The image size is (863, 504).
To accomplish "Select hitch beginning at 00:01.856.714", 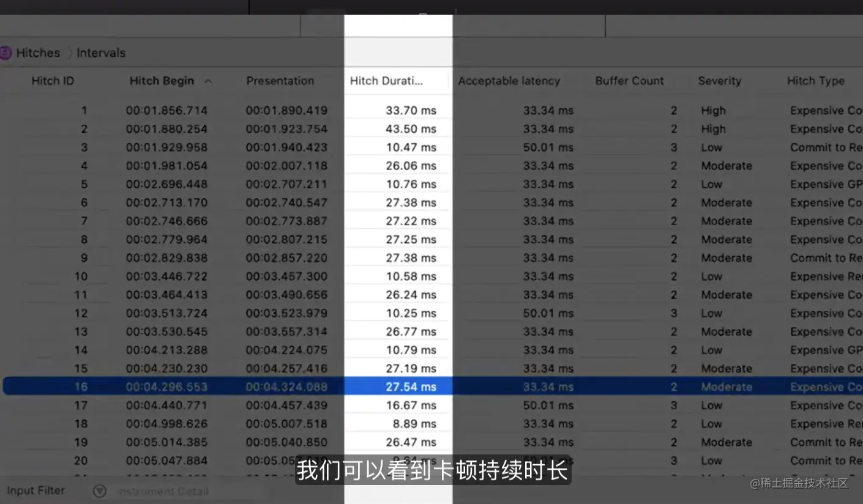I will tap(166, 111).
